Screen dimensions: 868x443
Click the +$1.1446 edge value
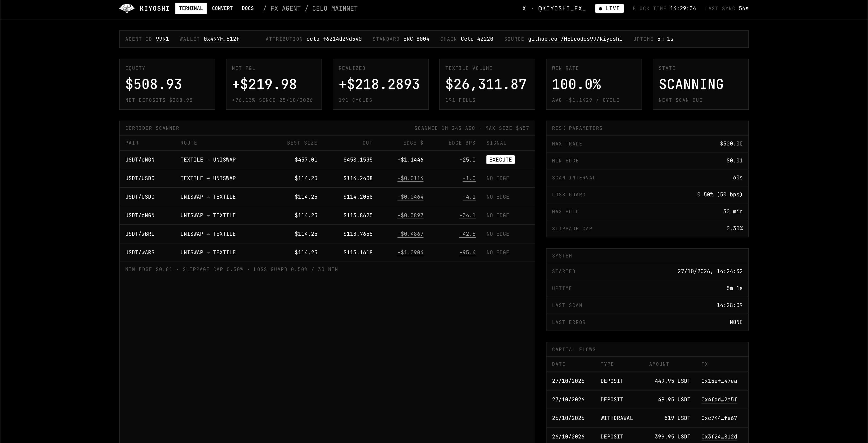[410, 160]
